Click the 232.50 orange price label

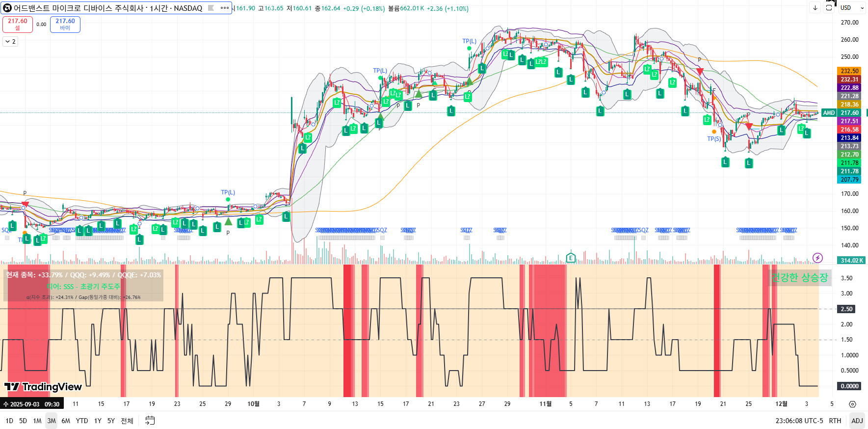pos(849,71)
